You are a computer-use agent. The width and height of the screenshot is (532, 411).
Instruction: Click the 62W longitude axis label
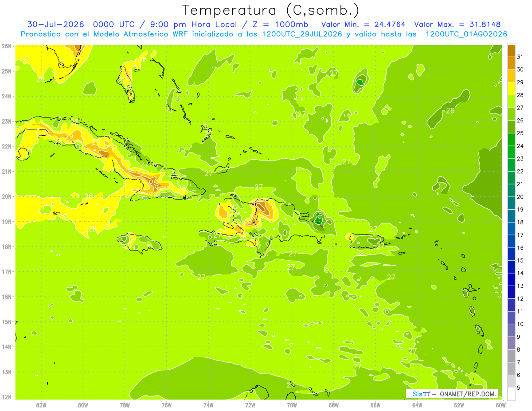tap(459, 405)
